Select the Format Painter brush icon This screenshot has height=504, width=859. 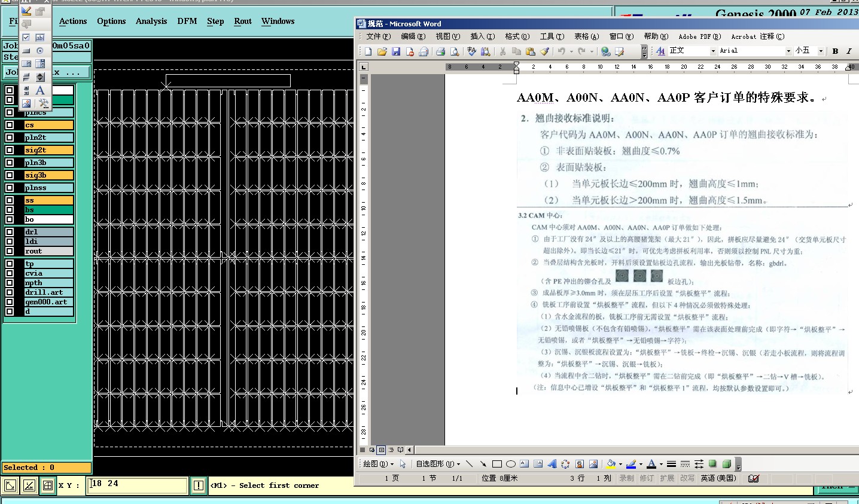click(x=544, y=51)
